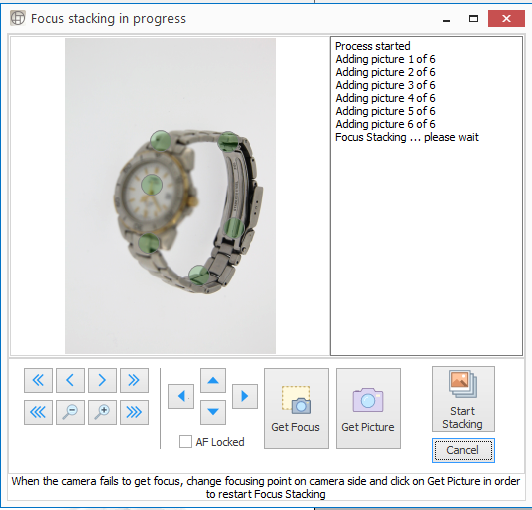Maximize the Focus stacking window
This screenshot has height=510, width=532.
click(x=473, y=19)
